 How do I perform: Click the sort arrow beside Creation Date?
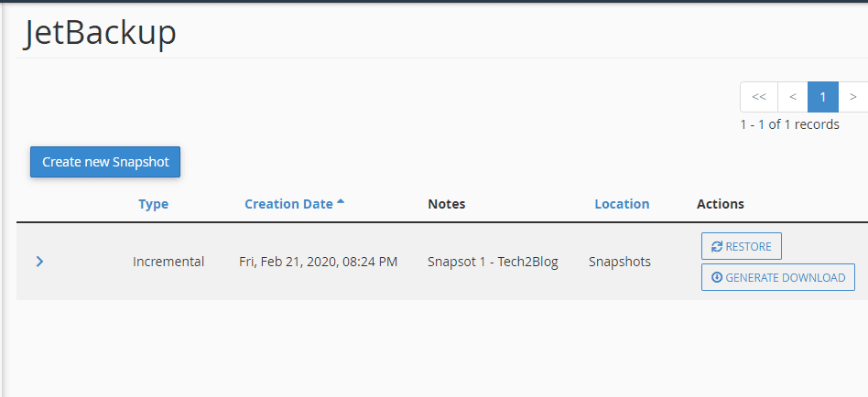341,202
